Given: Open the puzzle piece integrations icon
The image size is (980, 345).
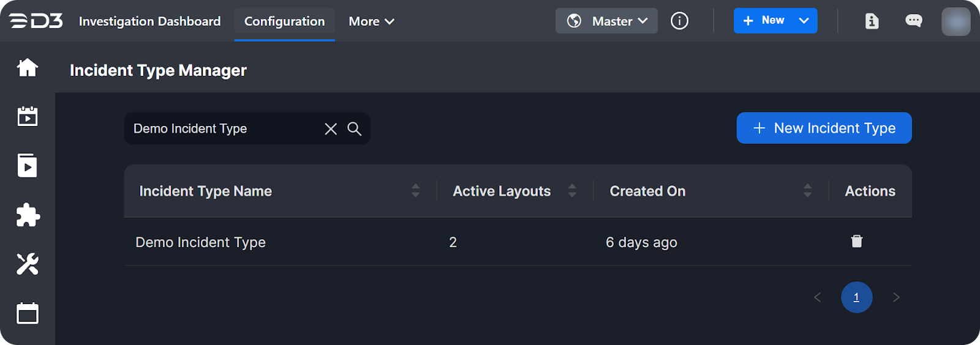Looking at the screenshot, I should click(x=28, y=215).
